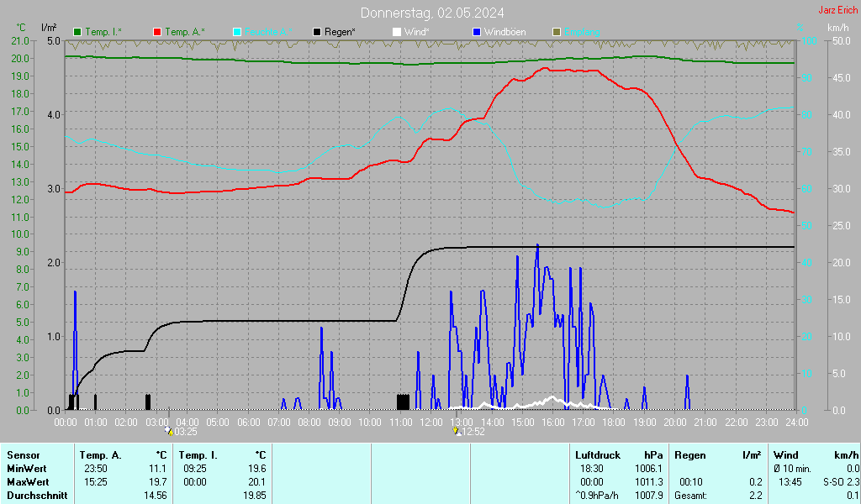Click the '24:00' tick on the time axis

[797, 423]
